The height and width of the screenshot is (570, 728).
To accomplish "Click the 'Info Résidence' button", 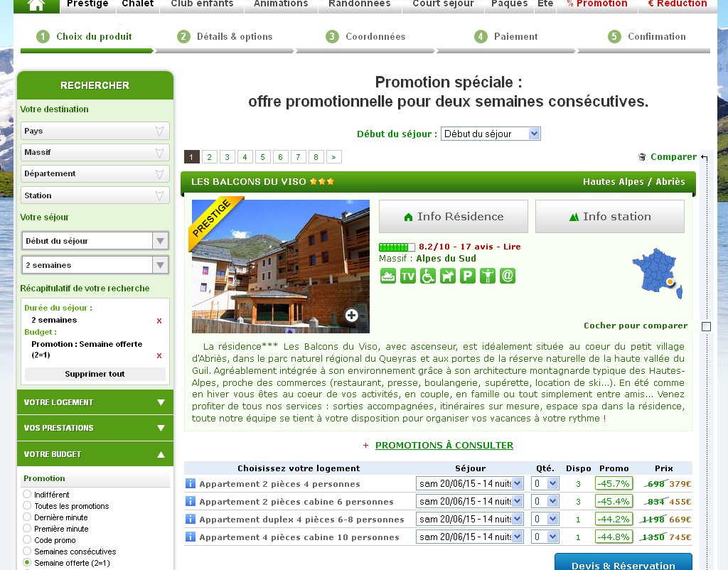I will click(x=454, y=217).
